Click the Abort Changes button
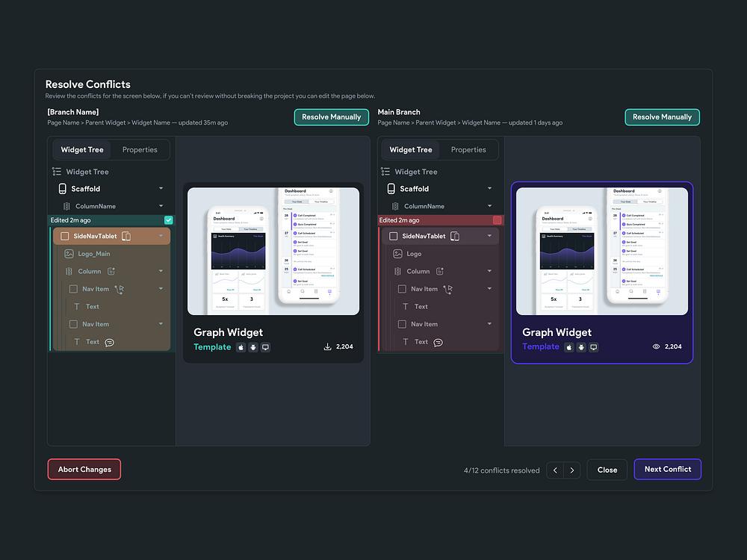Viewport: 747px width, 560px height. click(x=84, y=469)
